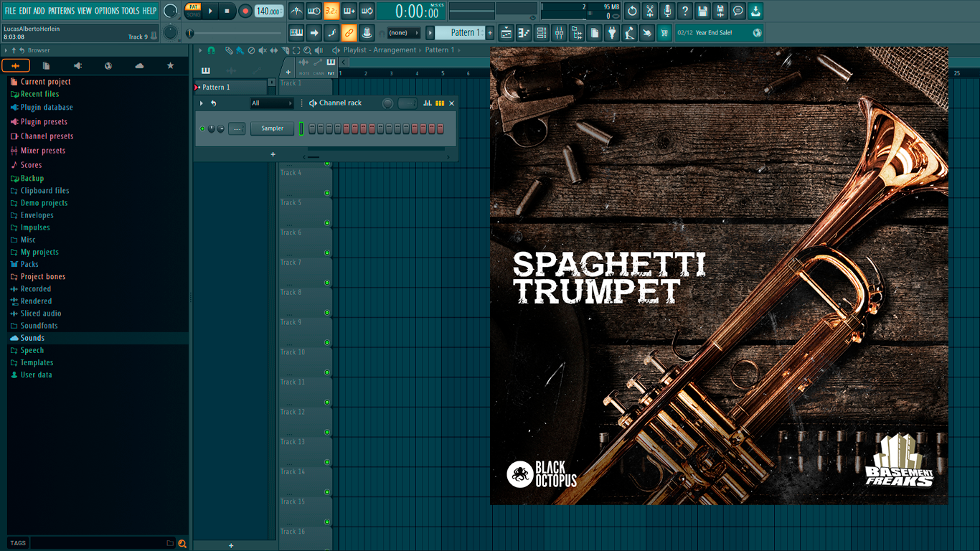
Task: Open the TOOLS menu
Action: 131,11
